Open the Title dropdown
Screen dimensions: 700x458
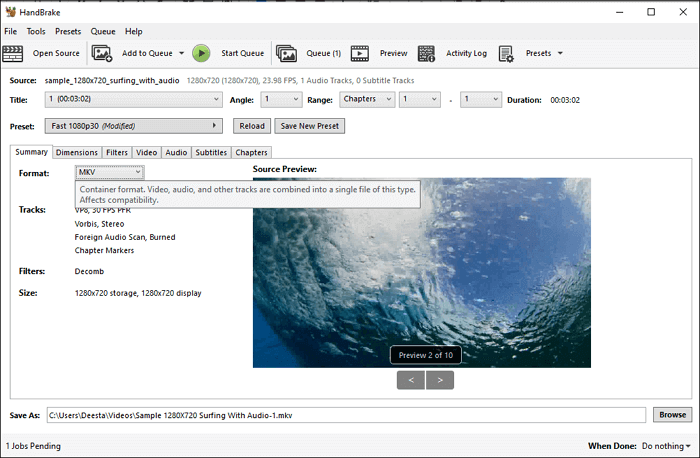(133, 99)
